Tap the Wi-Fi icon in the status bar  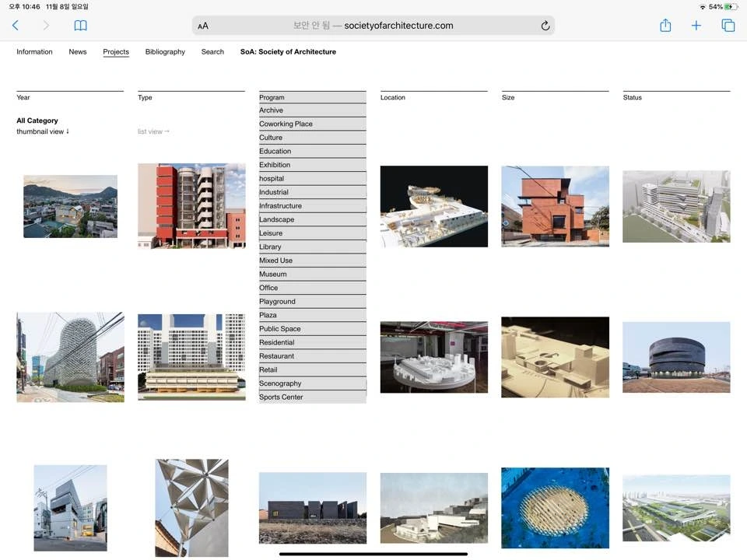[702, 7]
